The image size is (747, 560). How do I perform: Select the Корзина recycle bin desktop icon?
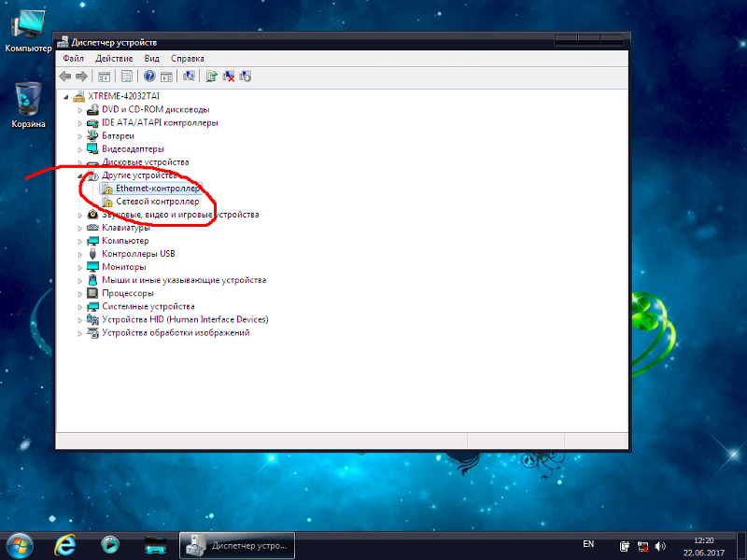tap(28, 105)
